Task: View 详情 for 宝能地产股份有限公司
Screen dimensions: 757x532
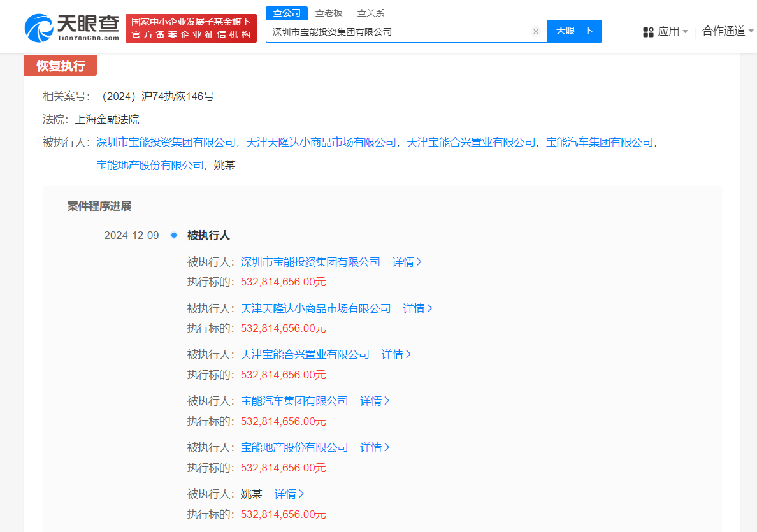Action: pyautogui.click(x=375, y=447)
